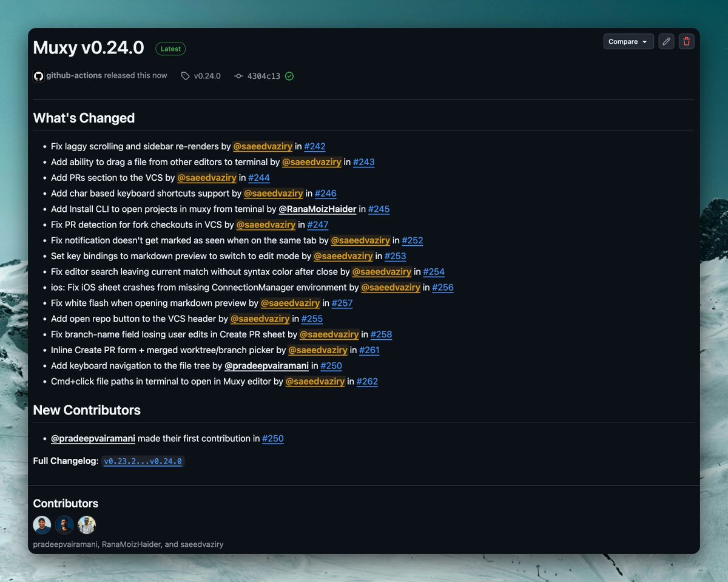Open pull request #261
The image size is (728, 582).
[x=369, y=350]
